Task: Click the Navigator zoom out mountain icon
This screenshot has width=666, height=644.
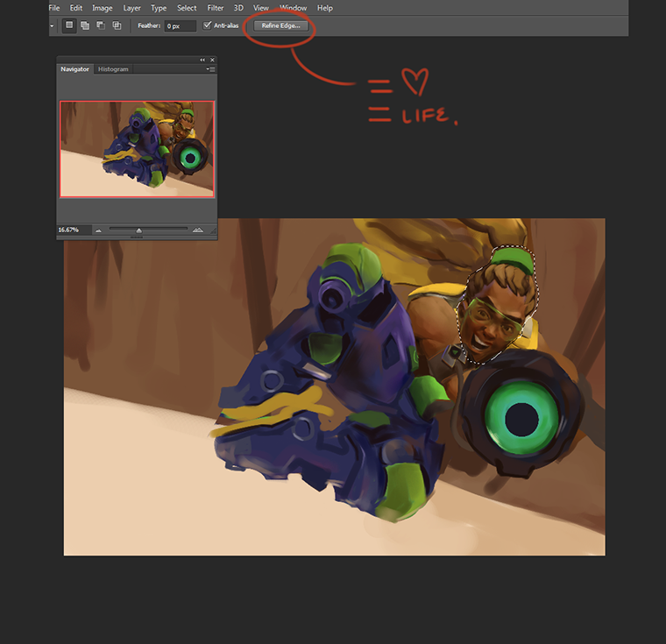Action: point(98,230)
